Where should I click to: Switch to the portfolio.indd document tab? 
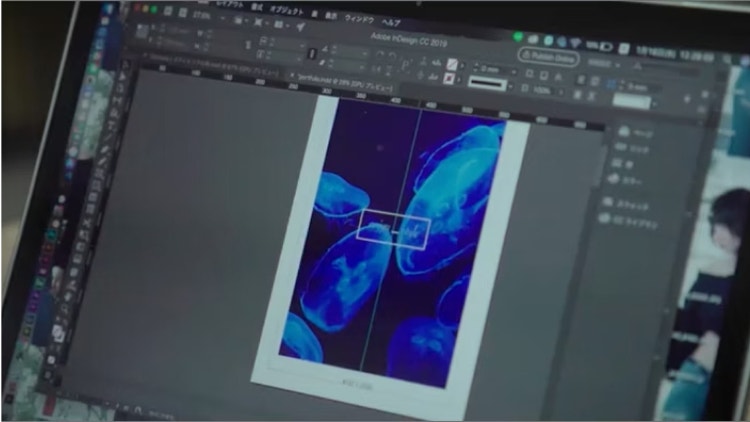point(342,83)
